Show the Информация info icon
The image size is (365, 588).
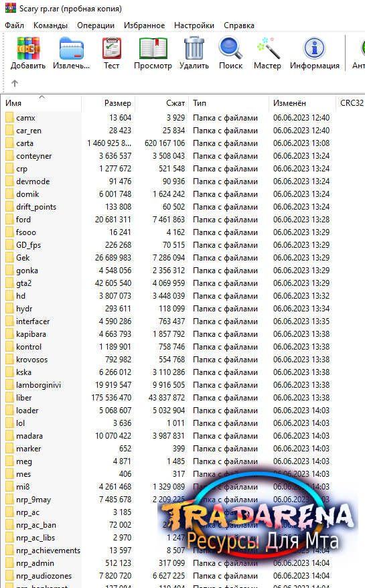[314, 48]
